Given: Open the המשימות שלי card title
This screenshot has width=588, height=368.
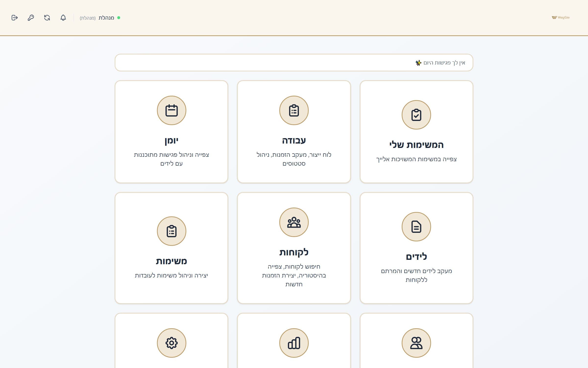Looking at the screenshot, I should click(416, 145).
